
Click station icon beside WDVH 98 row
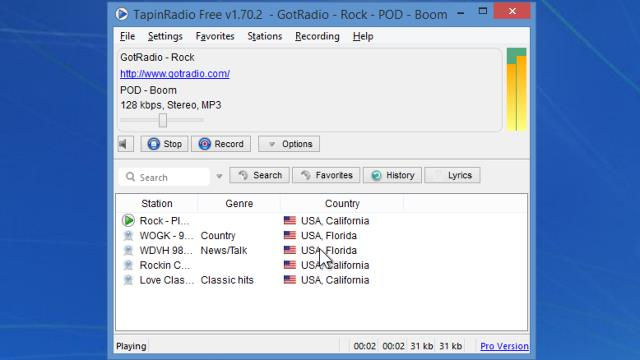coord(128,250)
